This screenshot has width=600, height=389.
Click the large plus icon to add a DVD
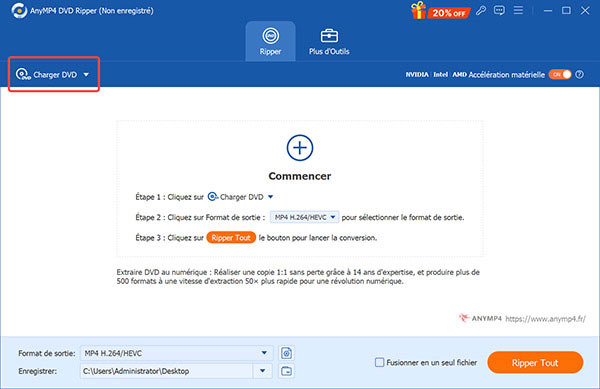tap(300, 148)
